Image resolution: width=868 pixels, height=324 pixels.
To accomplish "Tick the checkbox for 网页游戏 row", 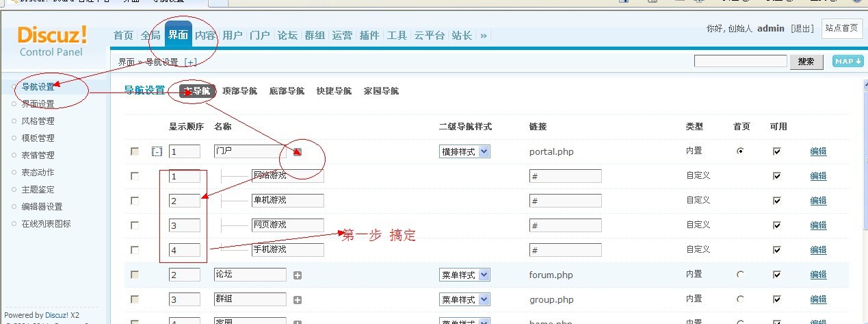I will (x=135, y=225).
